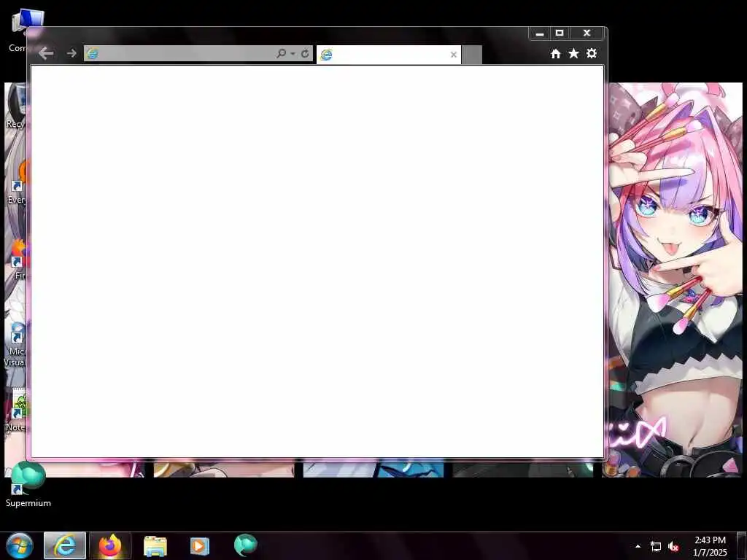Open the Tools gear menu
The image size is (747, 560).
[x=591, y=53]
